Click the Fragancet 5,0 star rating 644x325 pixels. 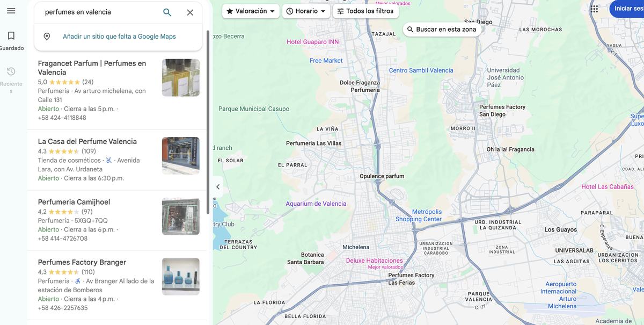point(65,82)
